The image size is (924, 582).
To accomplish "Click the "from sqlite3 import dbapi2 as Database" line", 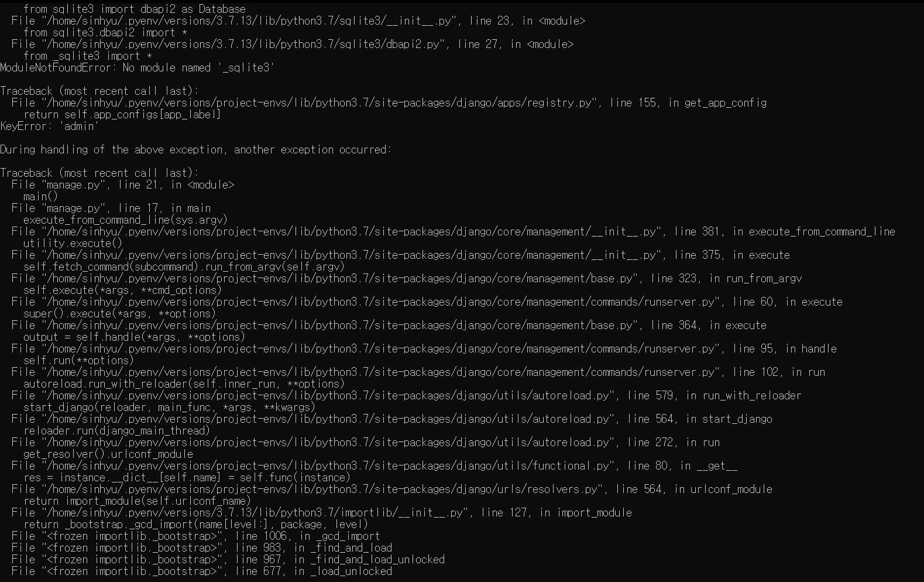I will click(x=135, y=9).
